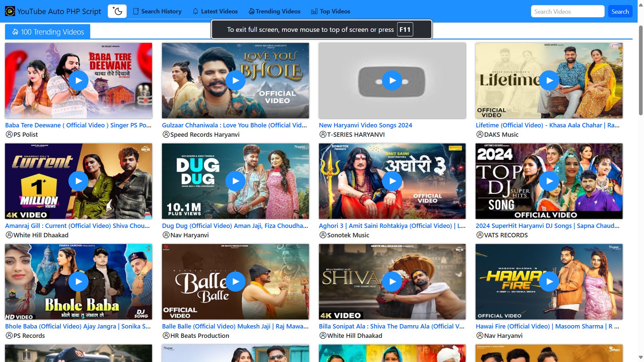Click the scroll down arrow of the scrollbar
The width and height of the screenshot is (644, 362).
point(640,357)
